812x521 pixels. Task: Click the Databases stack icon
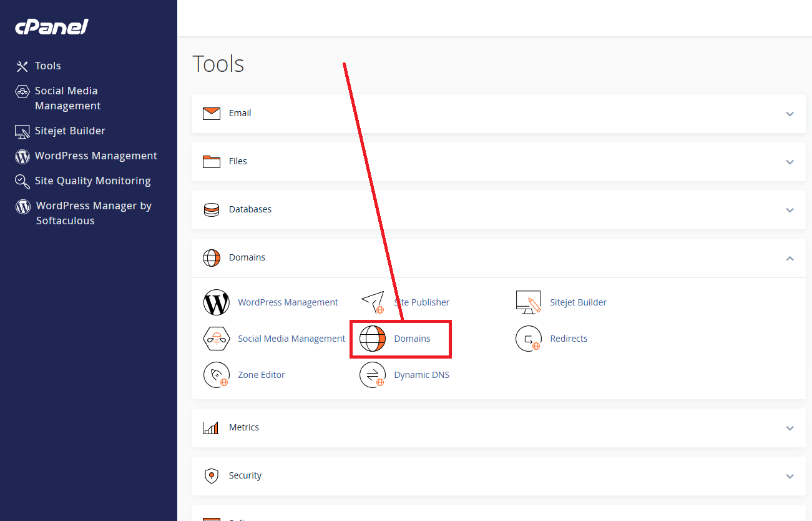212,210
